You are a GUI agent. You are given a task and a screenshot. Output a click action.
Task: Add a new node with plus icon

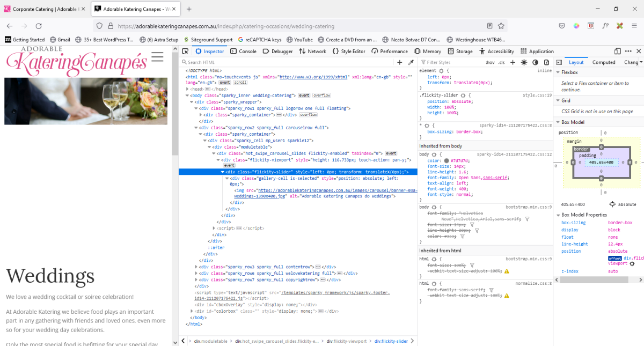click(400, 62)
